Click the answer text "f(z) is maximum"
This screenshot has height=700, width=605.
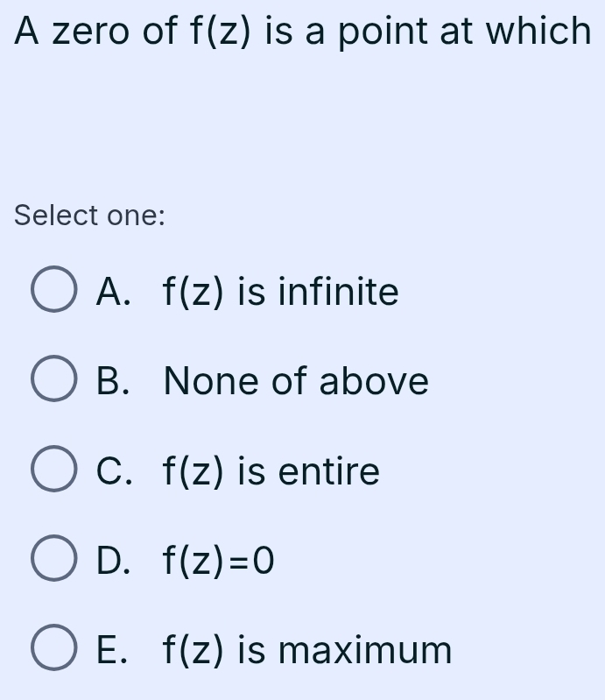tap(307, 650)
